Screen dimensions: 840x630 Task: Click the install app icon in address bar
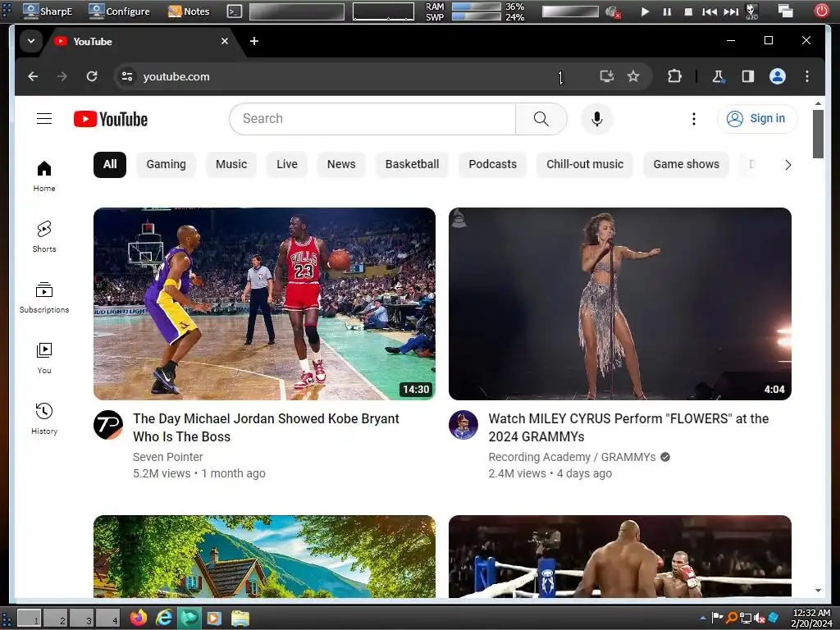606,76
